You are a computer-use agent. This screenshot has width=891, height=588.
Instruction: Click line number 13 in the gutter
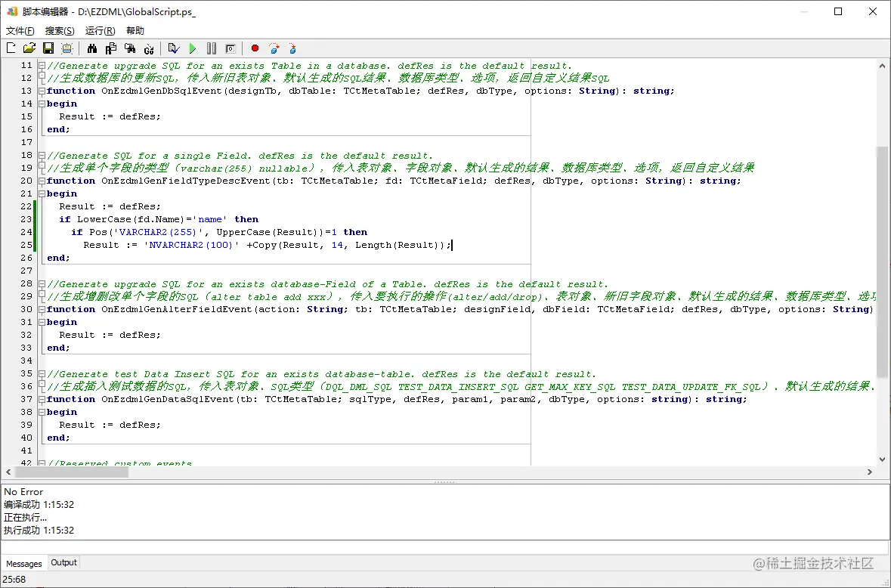pos(26,91)
